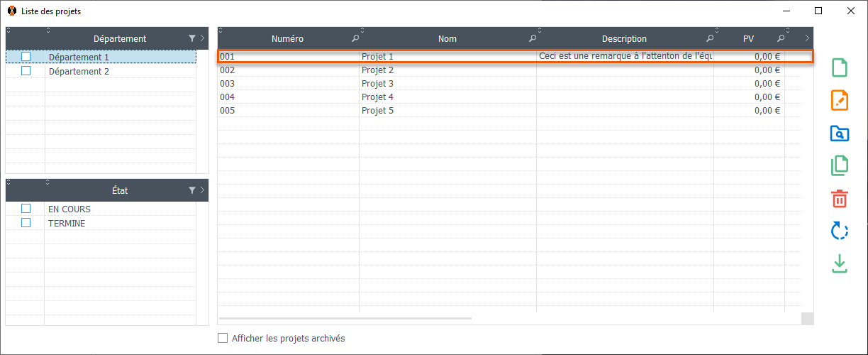
Task: Check the TERMINE state checkbox
Action: [26, 223]
